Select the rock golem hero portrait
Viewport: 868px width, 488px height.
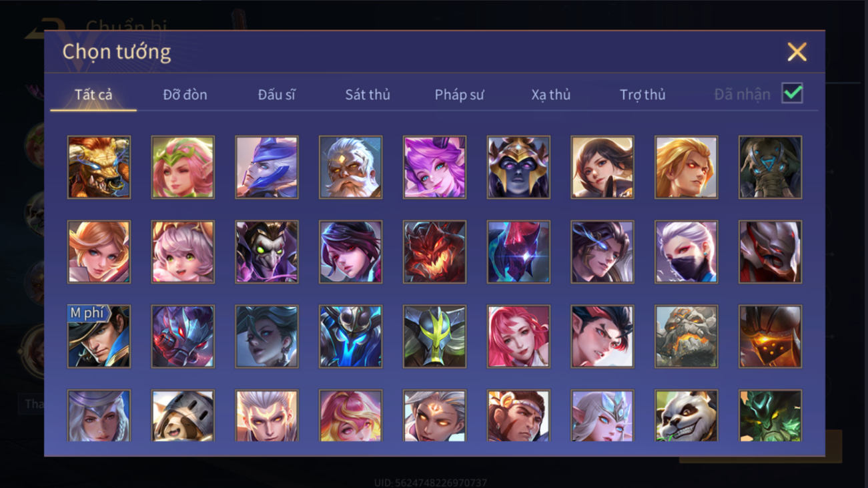(686, 336)
